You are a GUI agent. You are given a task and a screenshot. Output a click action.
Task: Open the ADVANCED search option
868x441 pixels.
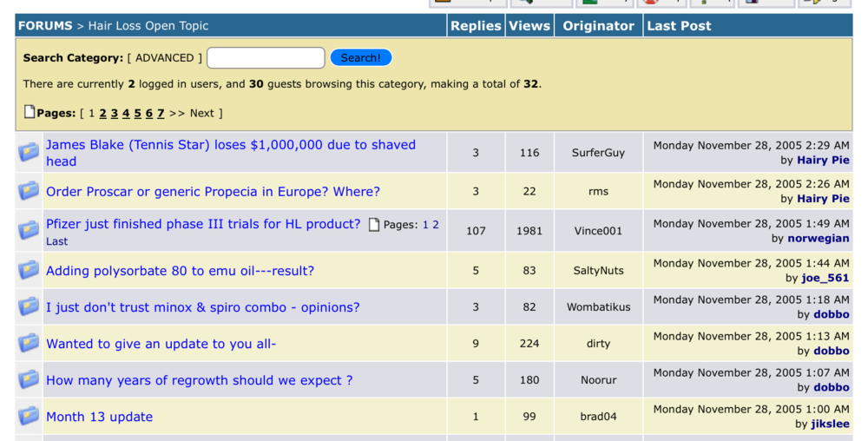[164, 58]
